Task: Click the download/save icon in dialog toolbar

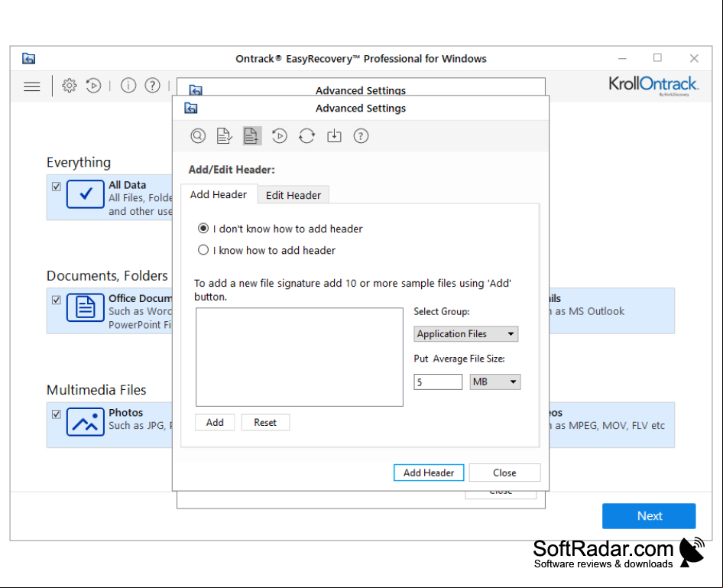Action: pyautogui.click(x=334, y=136)
